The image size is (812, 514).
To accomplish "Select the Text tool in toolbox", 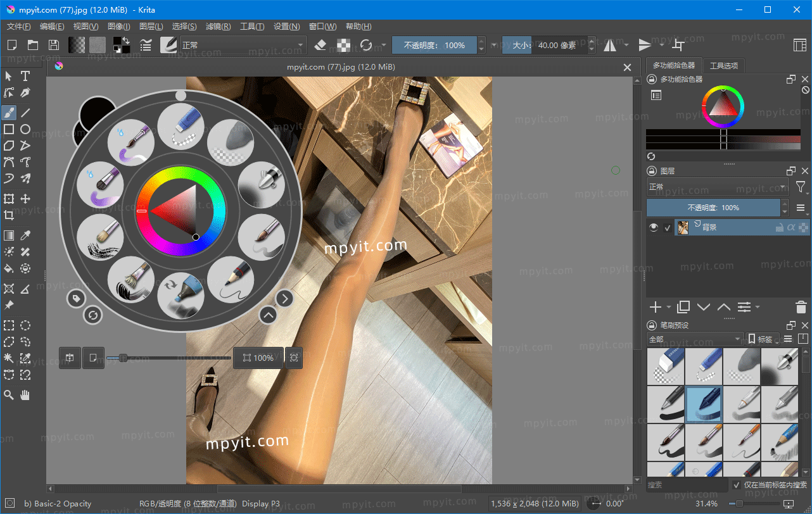I will click(x=25, y=77).
